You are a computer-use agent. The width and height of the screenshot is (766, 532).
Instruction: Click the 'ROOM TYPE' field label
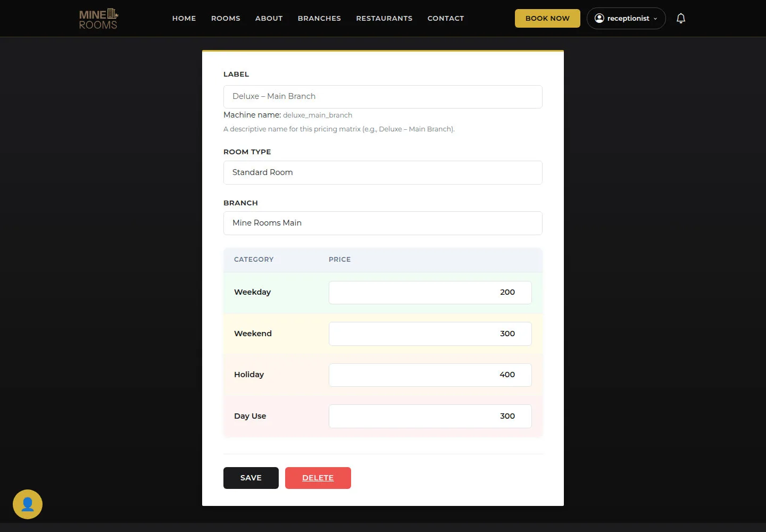tap(247, 152)
